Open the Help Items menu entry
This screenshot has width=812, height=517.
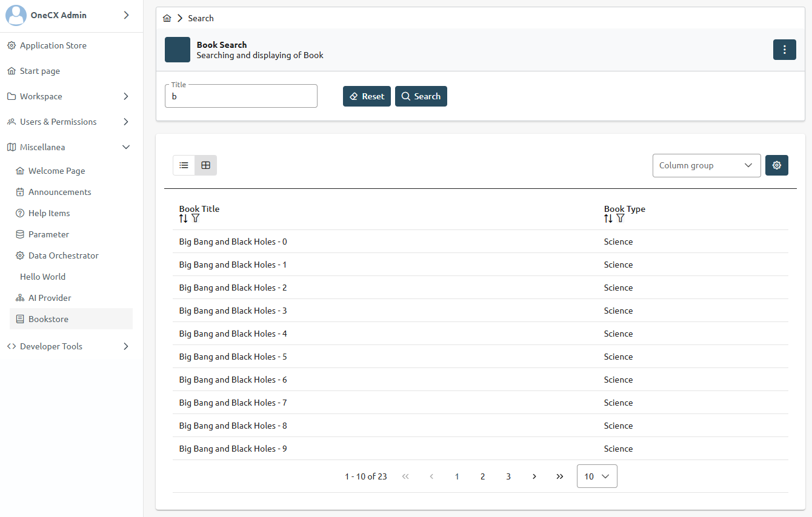(48, 212)
